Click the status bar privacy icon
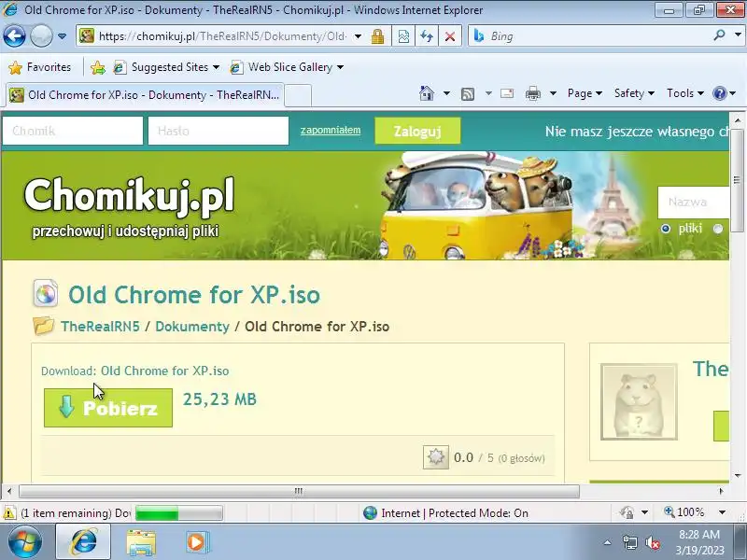This screenshot has width=747, height=560. 627,512
